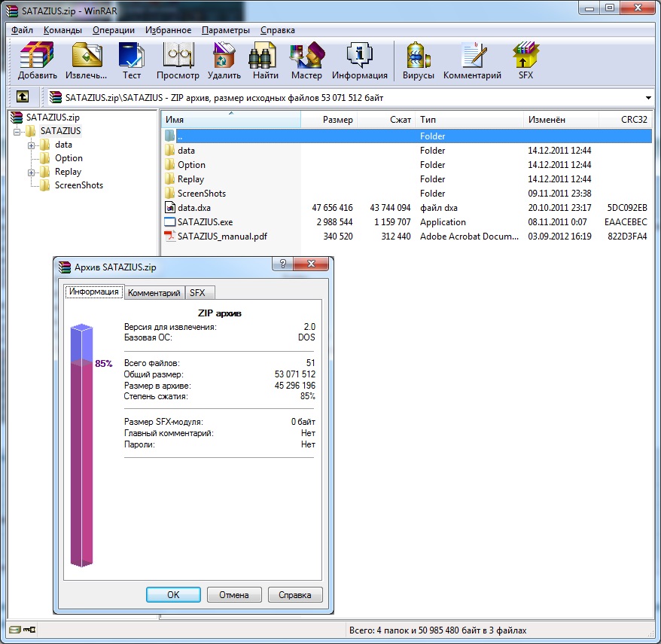This screenshot has height=644, width=661.
Task: Click the address bar archive path text
Action: [x=224, y=98]
